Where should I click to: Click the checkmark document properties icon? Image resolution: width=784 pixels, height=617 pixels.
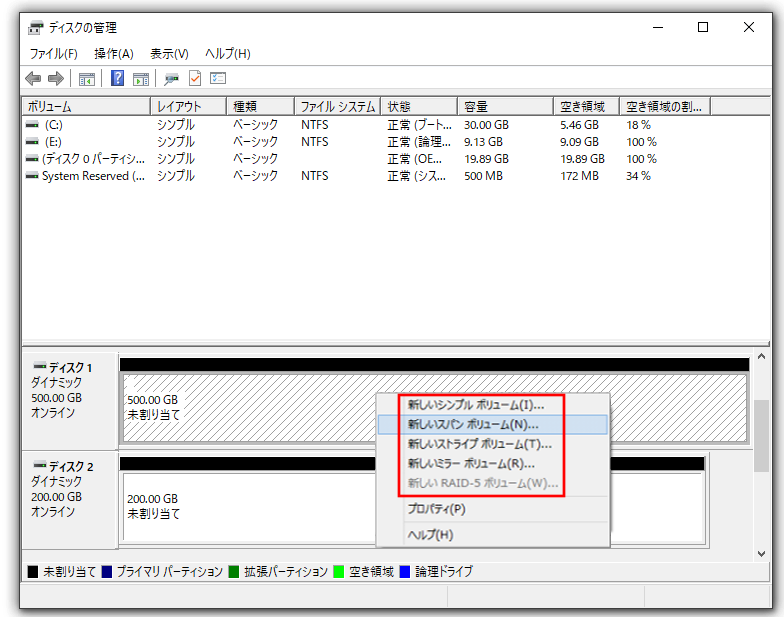tap(195, 79)
